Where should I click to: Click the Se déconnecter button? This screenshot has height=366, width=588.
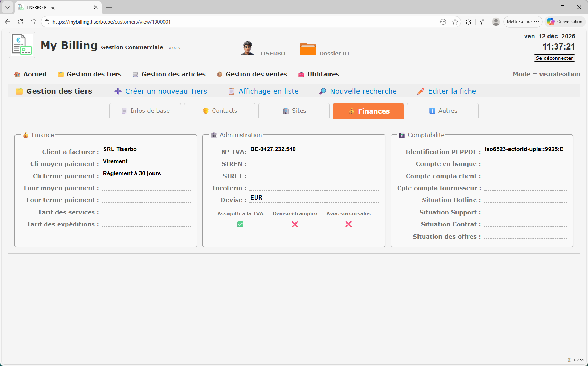pos(554,58)
